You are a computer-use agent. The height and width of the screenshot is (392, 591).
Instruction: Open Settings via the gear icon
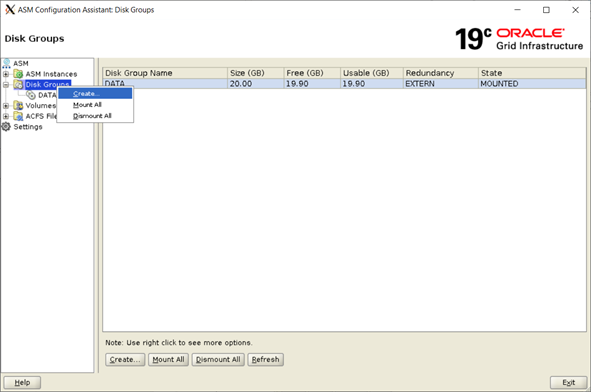(x=6, y=127)
